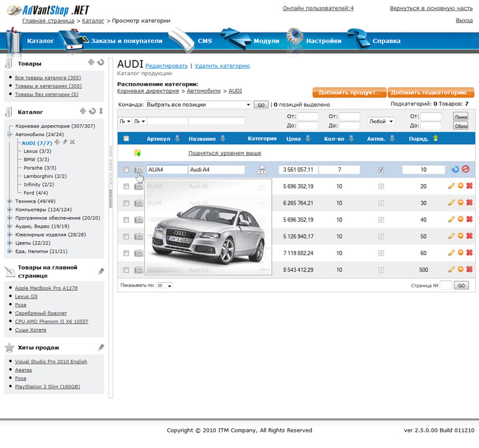This screenshot has width=479, height=448.
Task: Sort by Поряд. green arrow
Action: click(435, 139)
